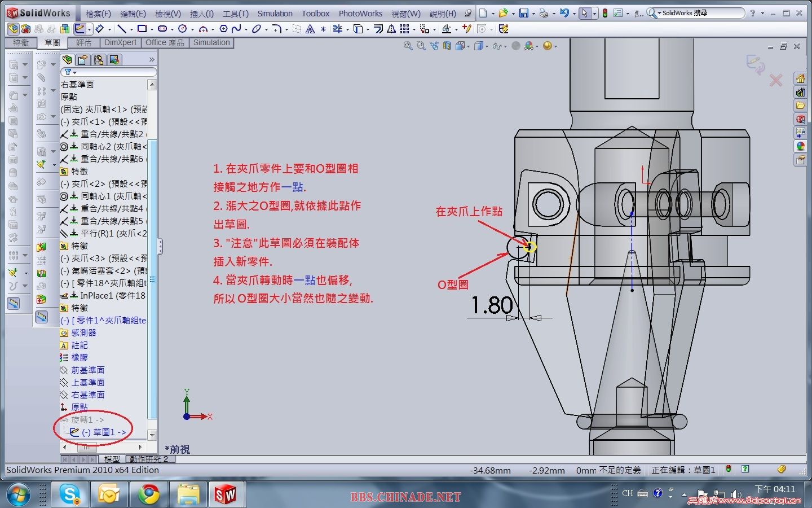
Task: Select the Slot sketch tool
Action: coord(162,29)
